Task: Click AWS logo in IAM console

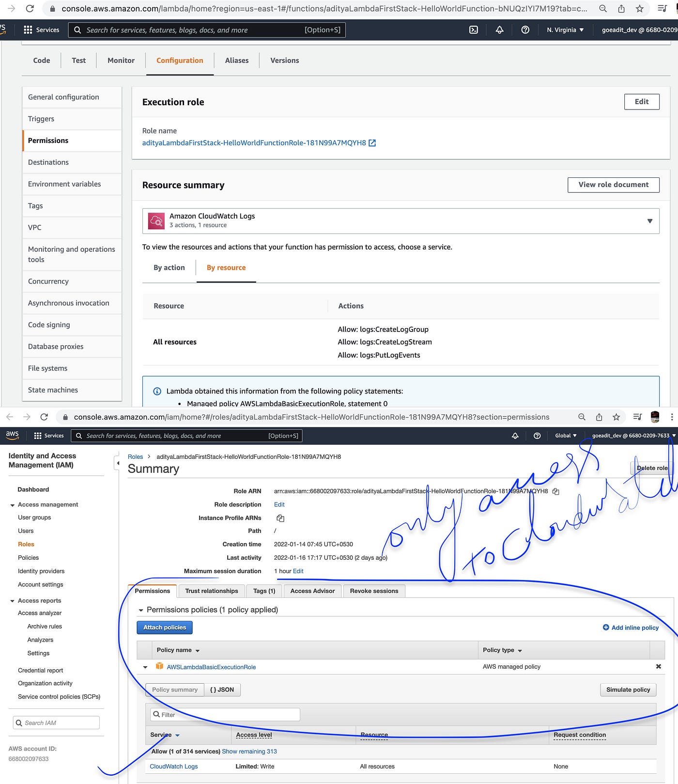Action: 12,435
